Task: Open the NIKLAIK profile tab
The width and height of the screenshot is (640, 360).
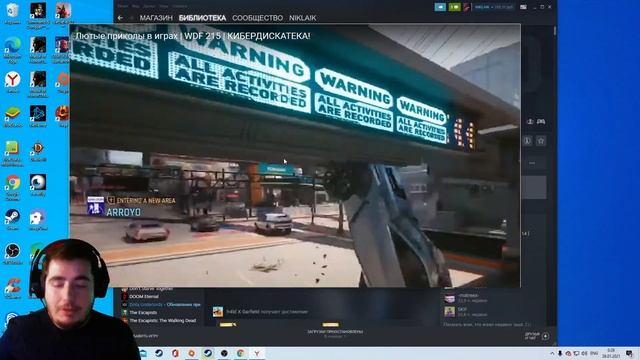Action: click(x=302, y=18)
